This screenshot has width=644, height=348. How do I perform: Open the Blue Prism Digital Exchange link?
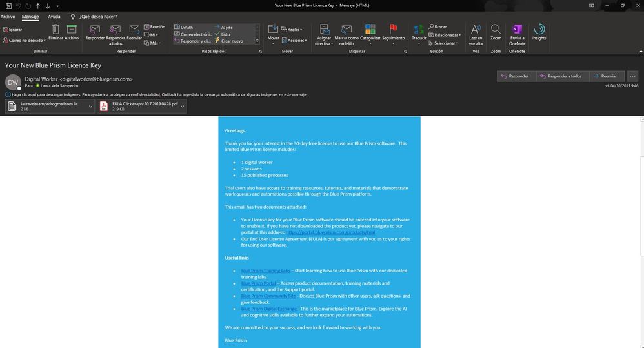coord(268,309)
